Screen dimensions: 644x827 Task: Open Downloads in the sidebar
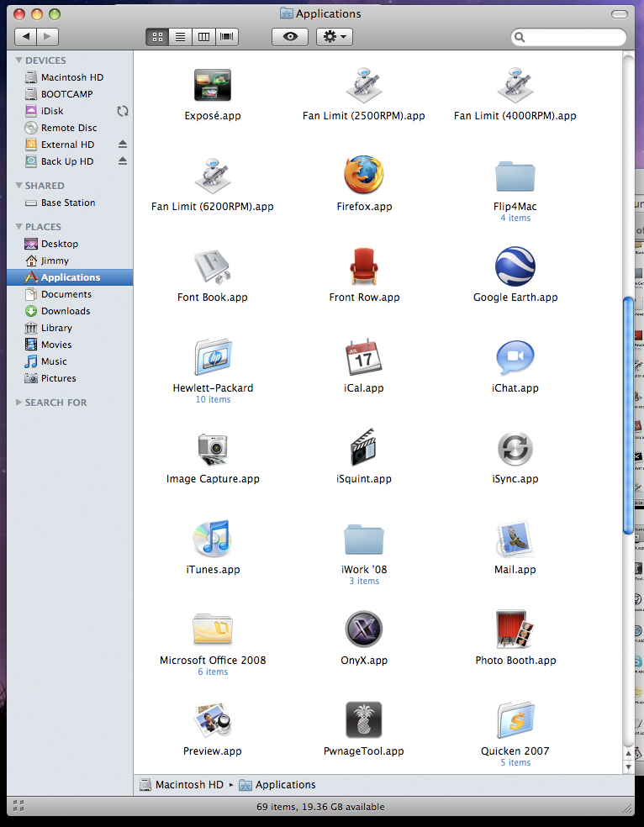pos(70,311)
